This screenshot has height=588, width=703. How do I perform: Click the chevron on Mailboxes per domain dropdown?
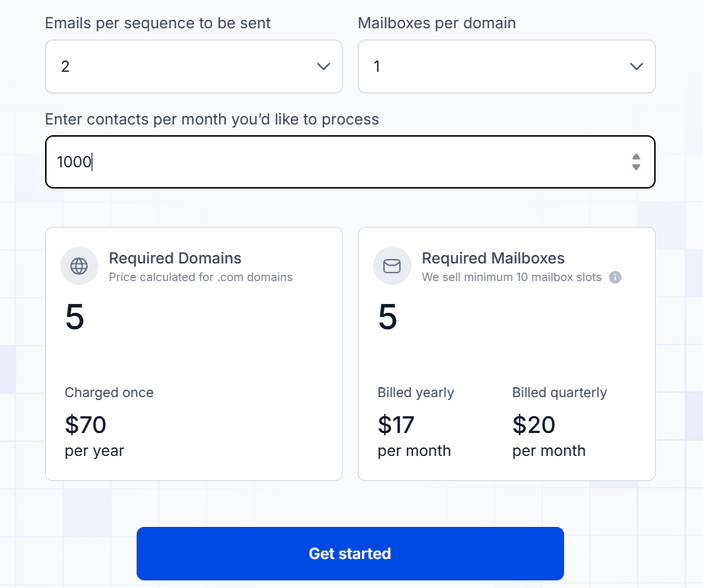click(636, 66)
